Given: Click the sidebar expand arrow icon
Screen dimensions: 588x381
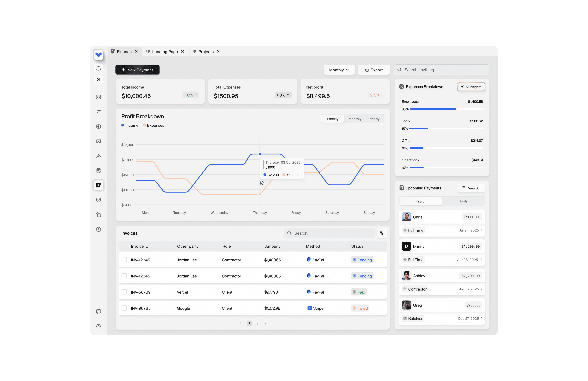Looking at the screenshot, I should click(98, 79).
